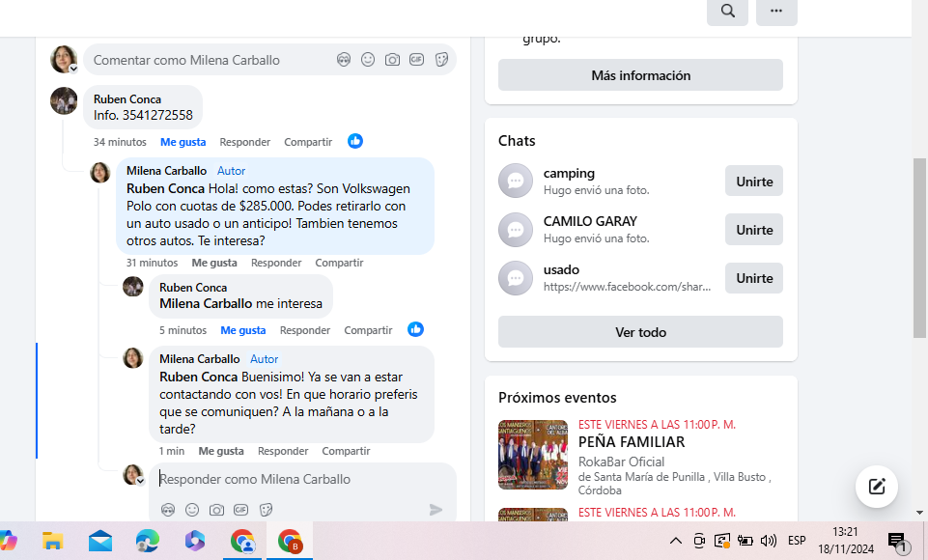Click the search magnifier icon at top
This screenshot has width=928, height=560.
pyautogui.click(x=727, y=12)
